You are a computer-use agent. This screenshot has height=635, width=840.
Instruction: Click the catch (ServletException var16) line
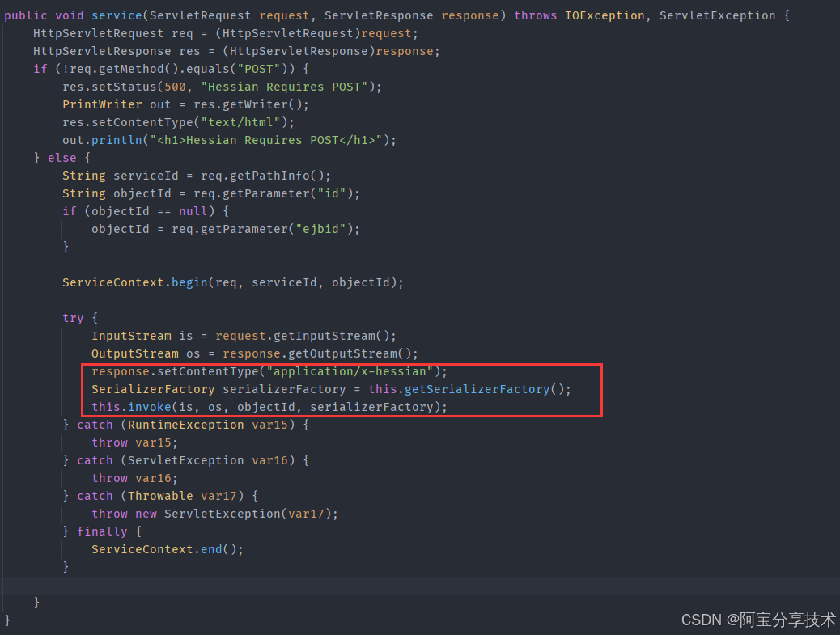[x=186, y=460]
